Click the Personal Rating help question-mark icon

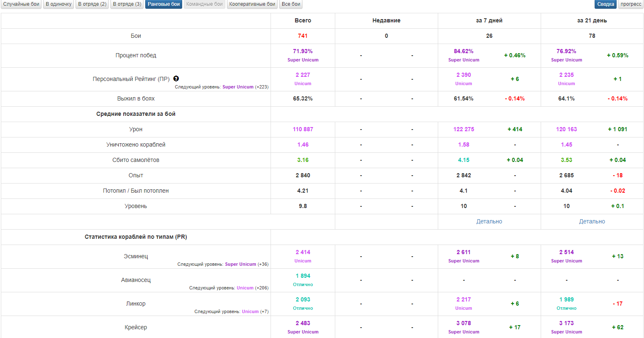pos(176,78)
